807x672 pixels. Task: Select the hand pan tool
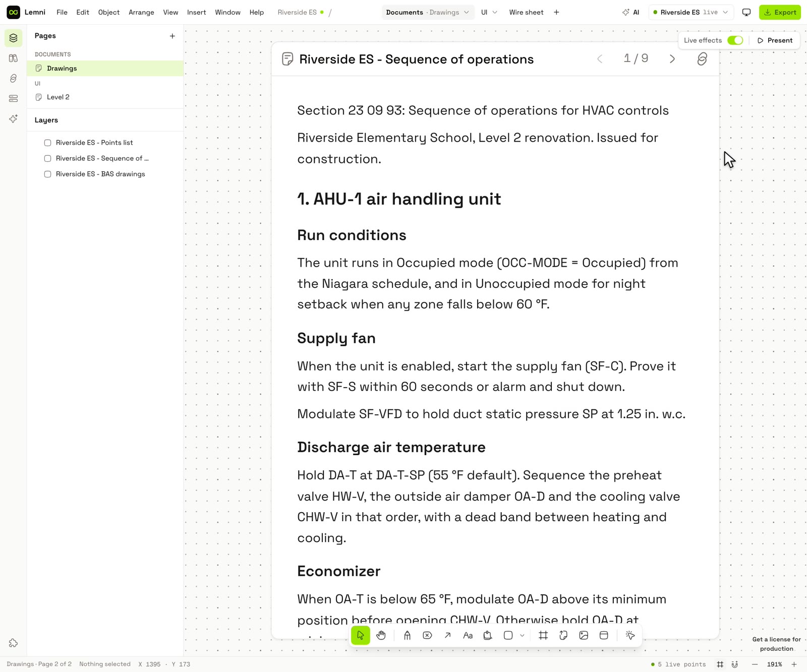[x=381, y=635]
